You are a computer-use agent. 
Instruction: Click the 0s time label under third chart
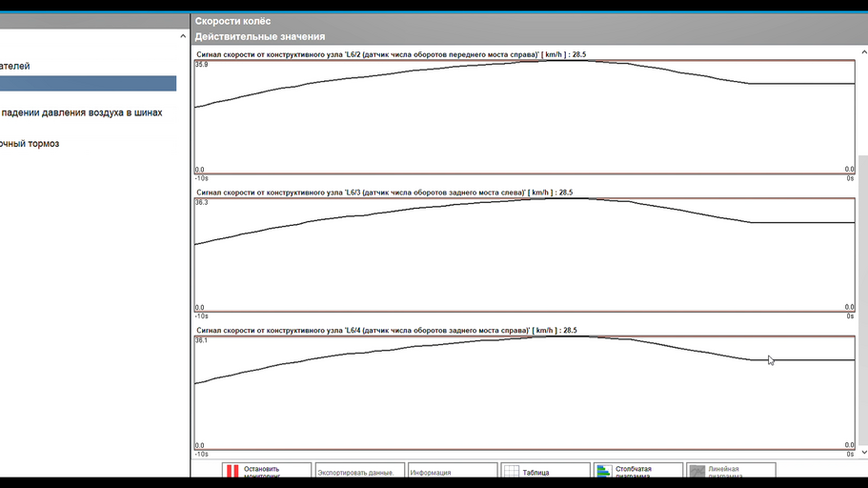point(850,455)
